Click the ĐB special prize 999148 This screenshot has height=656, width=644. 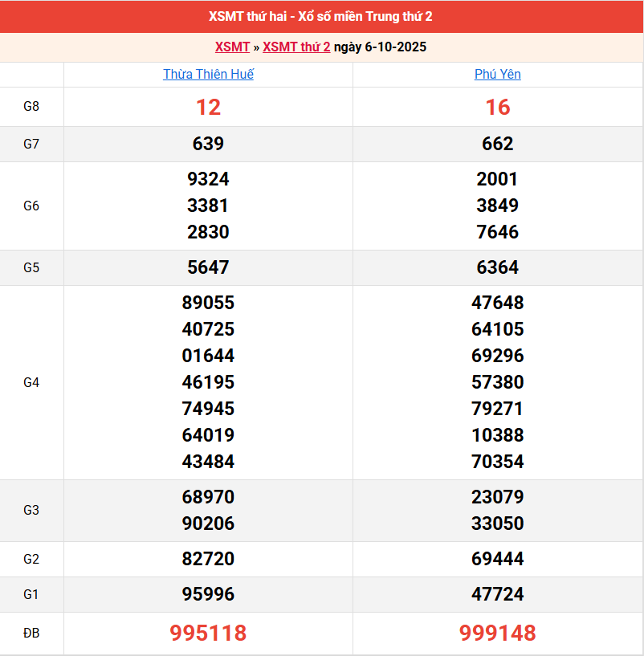(x=498, y=634)
